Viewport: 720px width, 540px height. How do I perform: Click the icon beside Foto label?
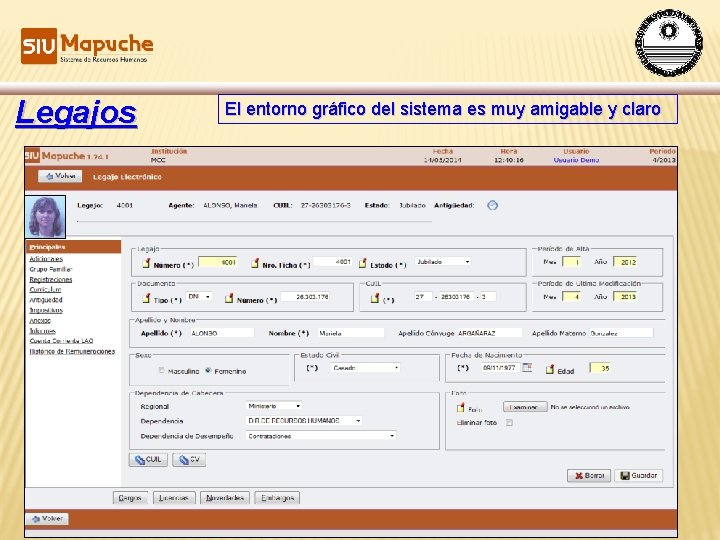click(x=461, y=407)
